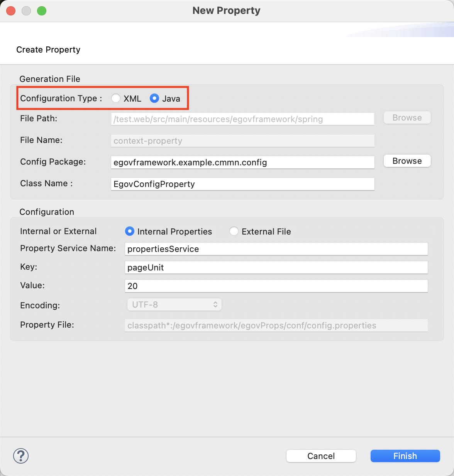Click the Property File path field
The width and height of the screenshot is (454, 476).
pos(276,326)
